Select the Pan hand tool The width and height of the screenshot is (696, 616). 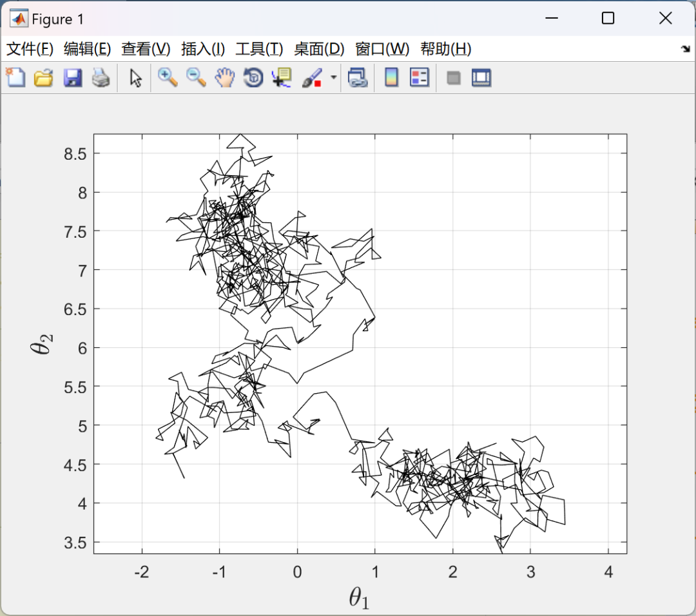(225, 78)
